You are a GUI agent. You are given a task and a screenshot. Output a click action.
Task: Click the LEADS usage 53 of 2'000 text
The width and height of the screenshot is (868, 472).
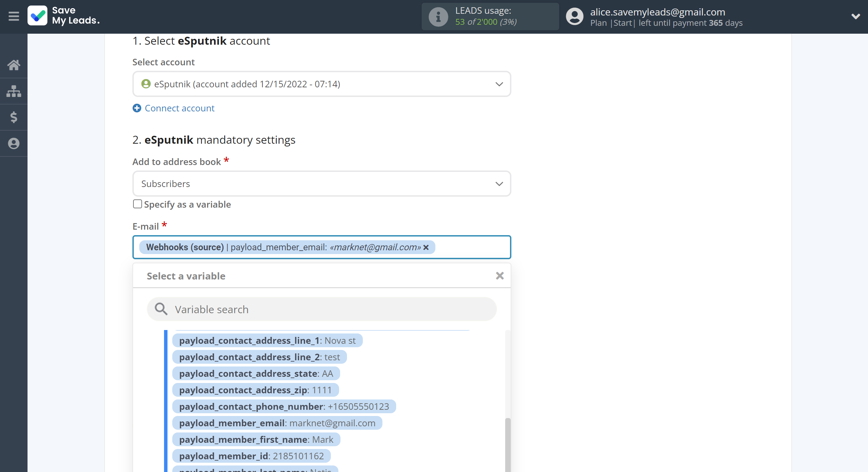click(x=486, y=22)
